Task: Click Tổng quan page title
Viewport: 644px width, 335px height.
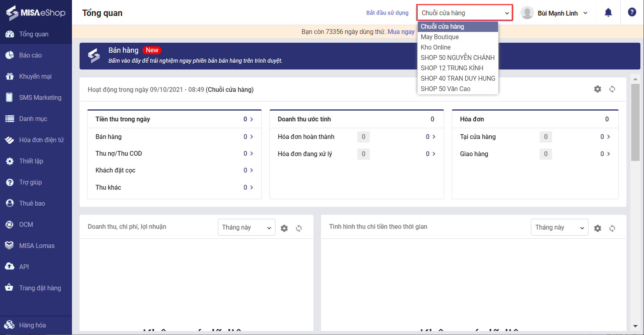Action: pyautogui.click(x=102, y=13)
